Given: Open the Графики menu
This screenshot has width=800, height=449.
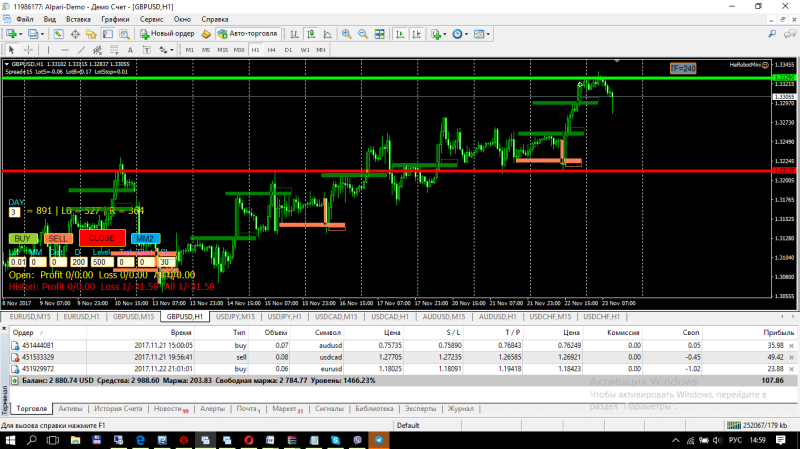Looking at the screenshot, I should pos(115,19).
